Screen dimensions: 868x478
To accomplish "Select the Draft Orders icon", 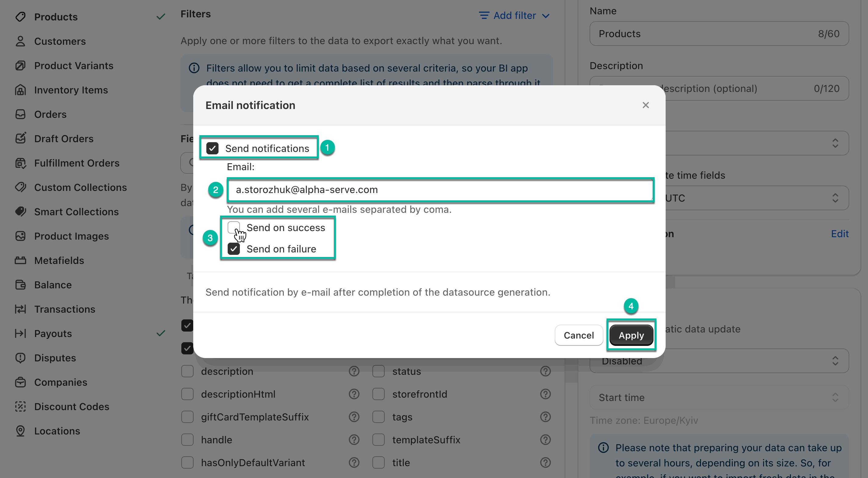I will 20,138.
